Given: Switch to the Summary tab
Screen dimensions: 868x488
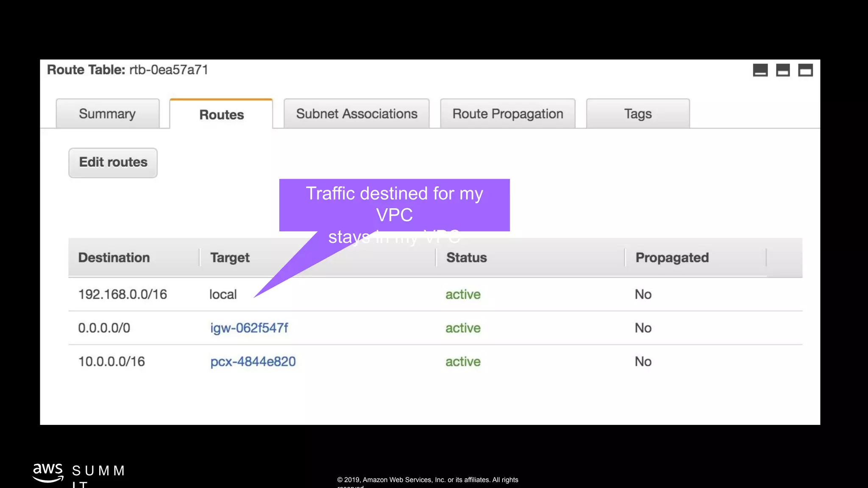Looking at the screenshot, I should coord(108,114).
